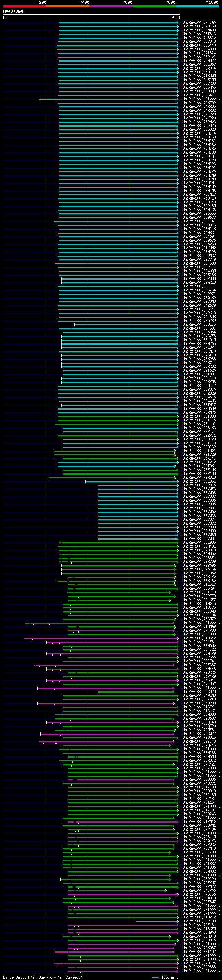
Task: Select label UniRef100_O80402
Action: click(199, 57)
